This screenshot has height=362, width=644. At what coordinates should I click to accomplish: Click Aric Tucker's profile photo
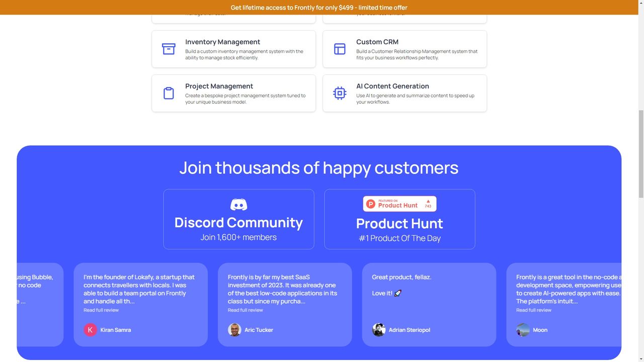234,330
